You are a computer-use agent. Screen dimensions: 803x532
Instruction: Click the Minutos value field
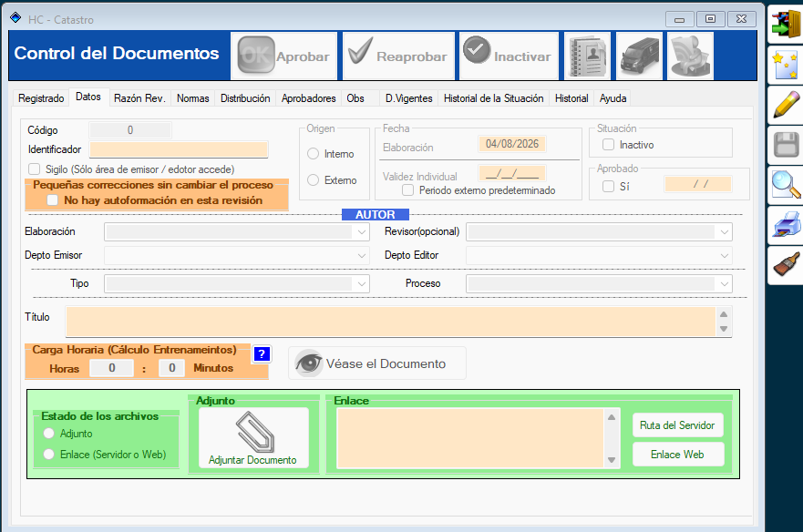[171, 368]
